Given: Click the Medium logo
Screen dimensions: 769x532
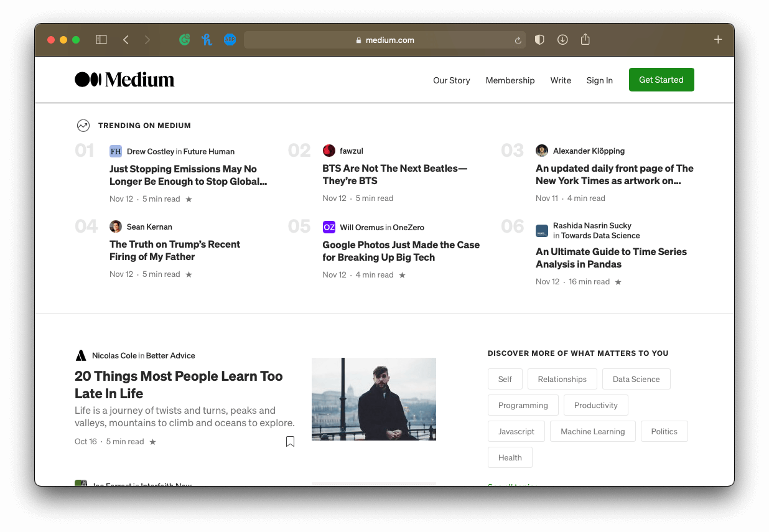Looking at the screenshot, I should pyautogui.click(x=124, y=79).
